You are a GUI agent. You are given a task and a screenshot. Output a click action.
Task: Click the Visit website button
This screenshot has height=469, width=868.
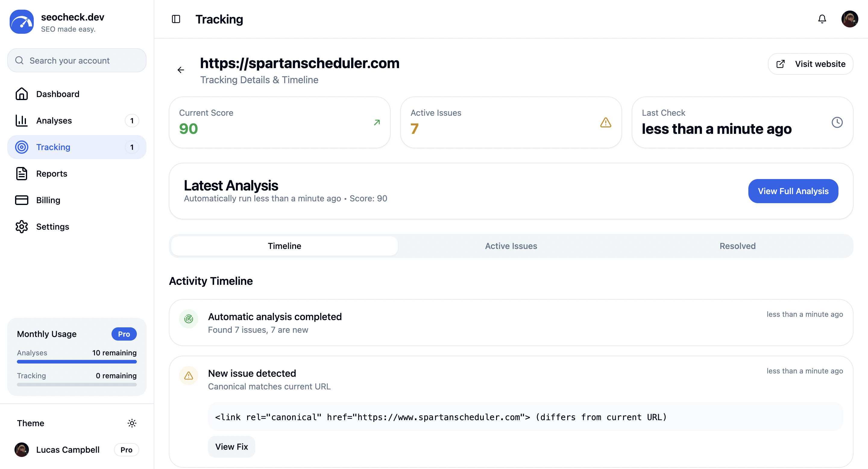[810, 64]
